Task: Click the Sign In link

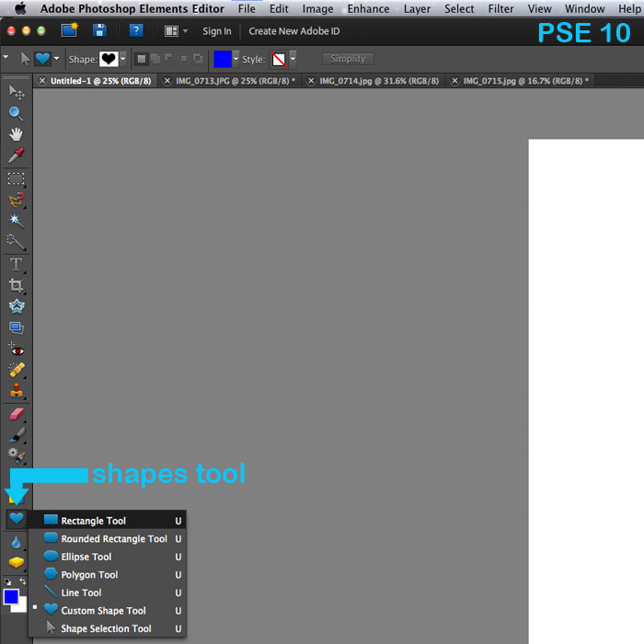Action: [217, 31]
